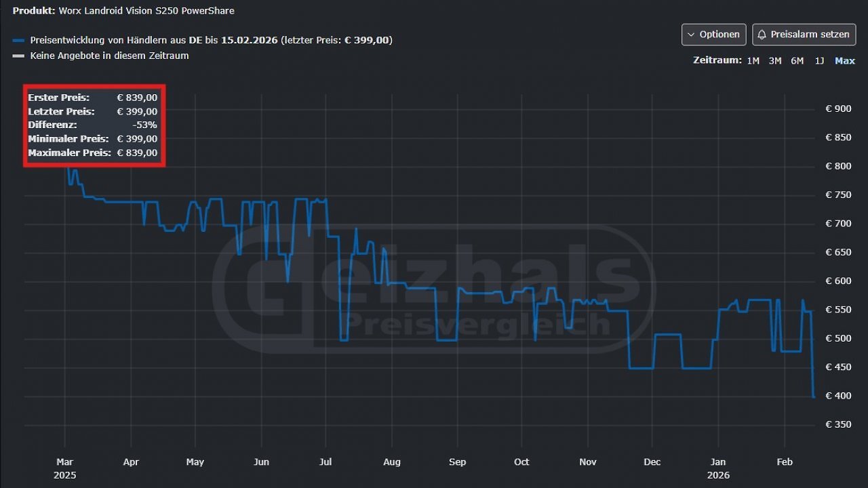The width and height of the screenshot is (868, 488).
Task: Click the chevron in Optionen button
Action: [692, 35]
